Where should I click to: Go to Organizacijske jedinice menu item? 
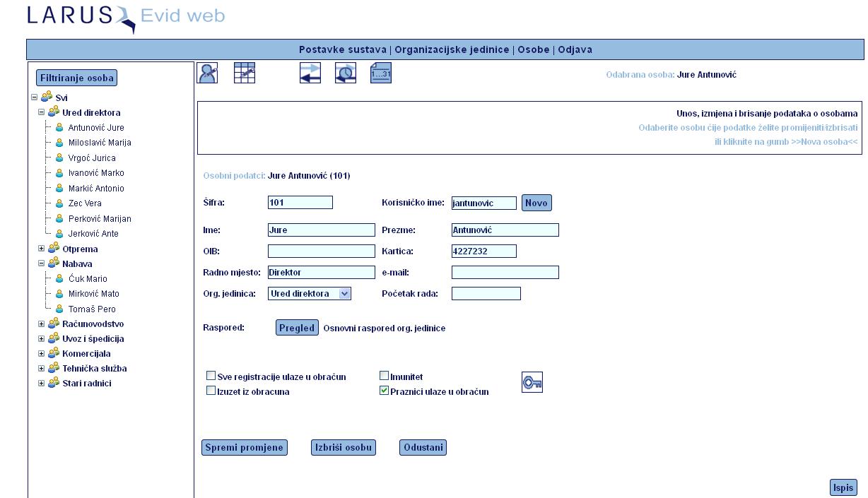point(452,50)
